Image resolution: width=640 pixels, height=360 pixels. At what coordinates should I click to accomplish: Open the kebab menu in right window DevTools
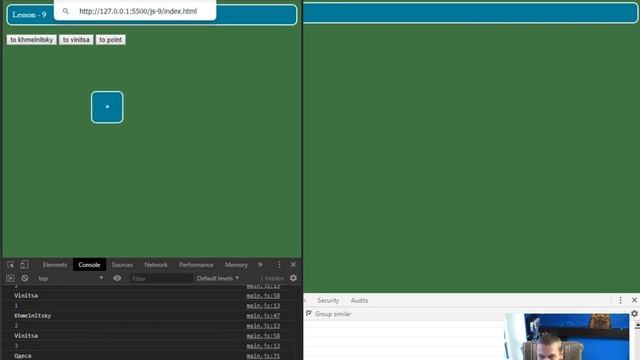(620, 300)
